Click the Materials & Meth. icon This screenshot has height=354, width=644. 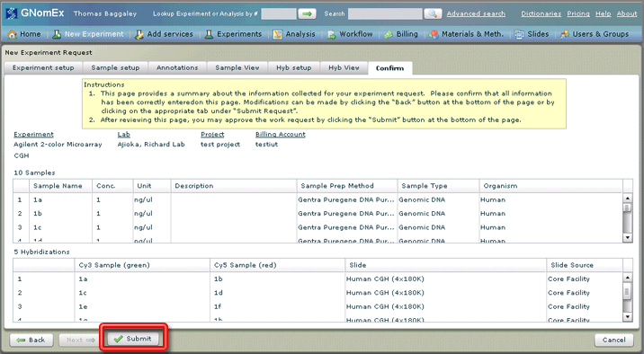(x=434, y=34)
